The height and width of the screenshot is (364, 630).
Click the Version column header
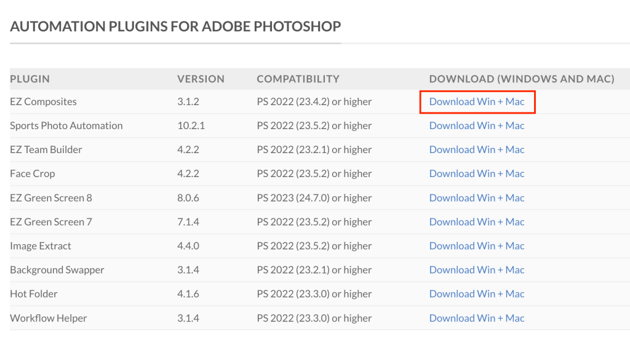coord(201,79)
